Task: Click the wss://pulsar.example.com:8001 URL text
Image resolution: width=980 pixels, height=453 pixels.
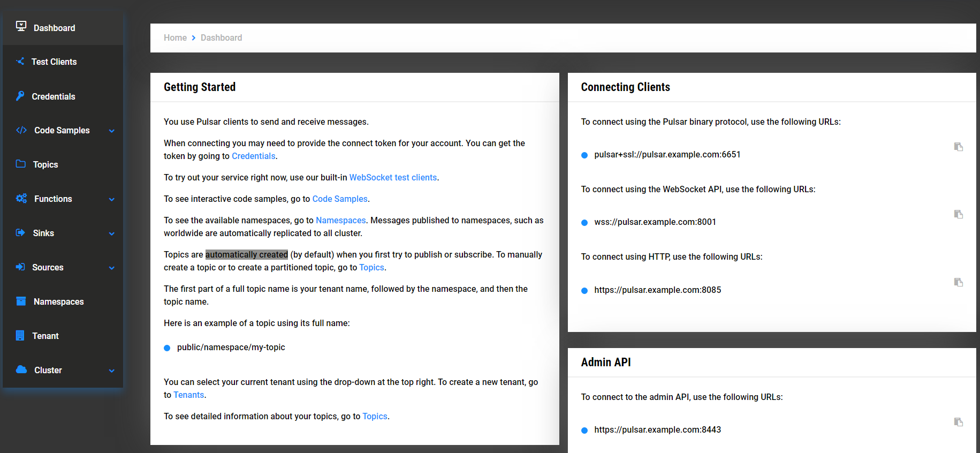Action: point(655,222)
